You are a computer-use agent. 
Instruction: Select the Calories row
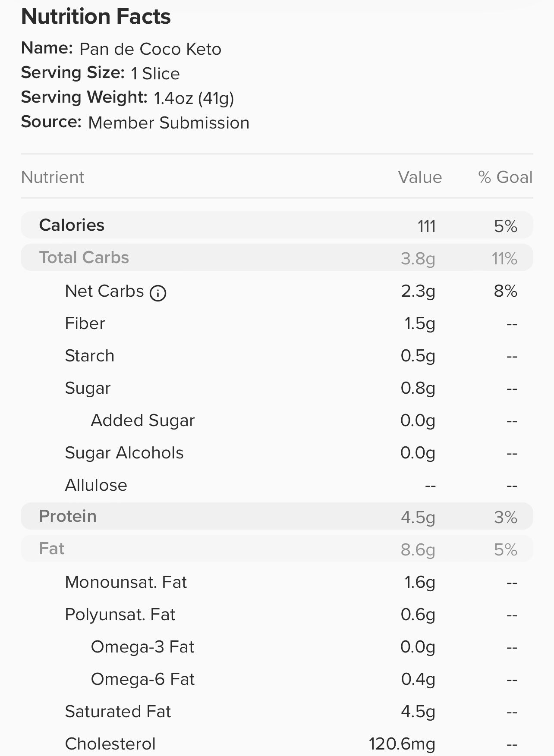(x=277, y=225)
